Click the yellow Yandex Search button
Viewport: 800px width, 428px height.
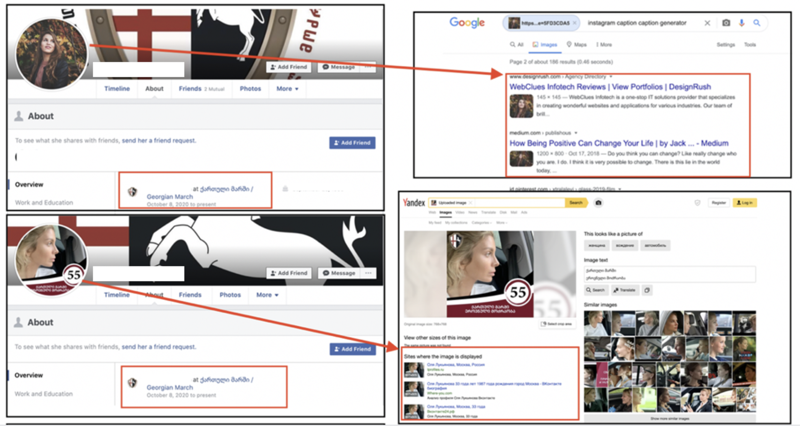[x=576, y=203]
